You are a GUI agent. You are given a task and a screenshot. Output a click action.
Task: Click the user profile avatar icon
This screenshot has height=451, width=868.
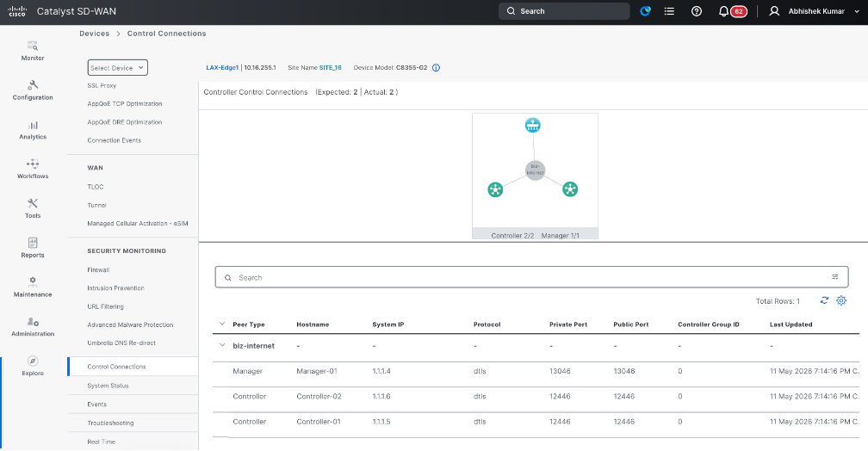point(774,11)
